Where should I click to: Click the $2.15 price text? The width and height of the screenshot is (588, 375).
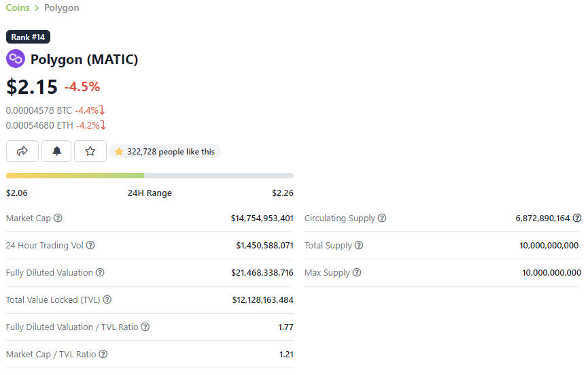32,86
